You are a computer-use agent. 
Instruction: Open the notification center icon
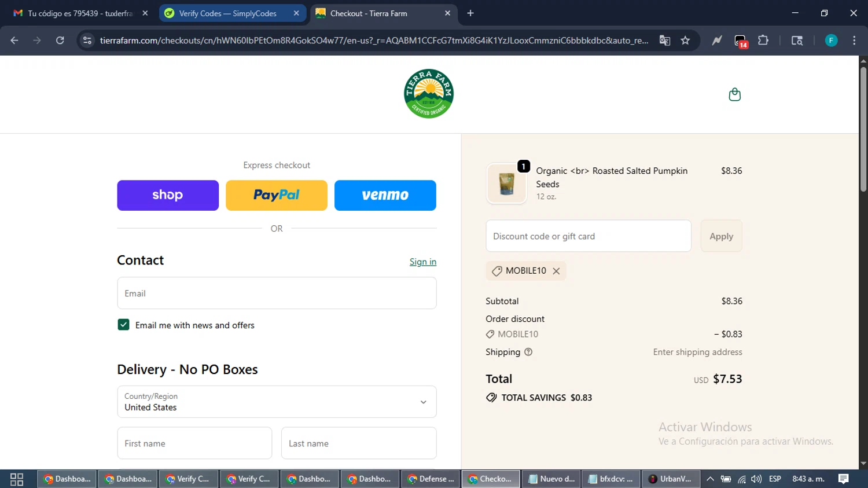844,479
